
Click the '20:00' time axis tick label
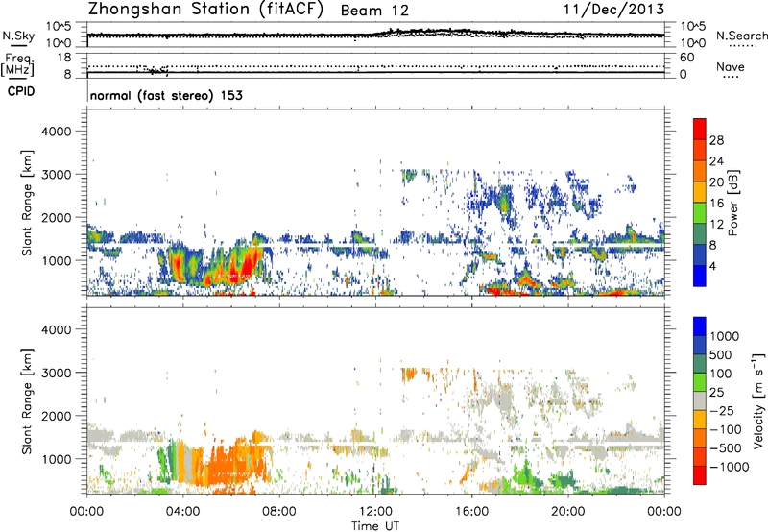tap(568, 512)
